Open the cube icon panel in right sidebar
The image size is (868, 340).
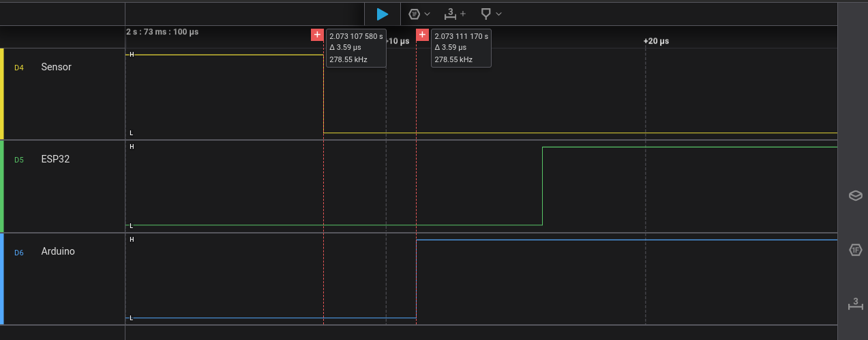pos(855,196)
